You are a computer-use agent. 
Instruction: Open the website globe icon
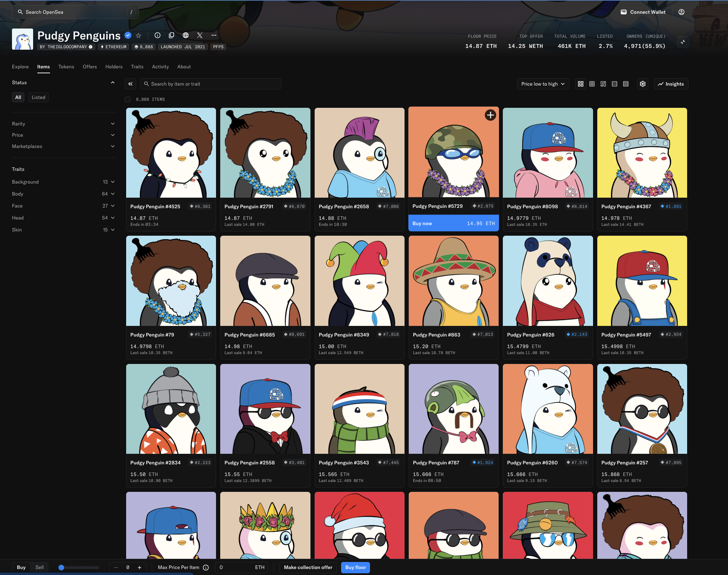pyautogui.click(x=186, y=35)
